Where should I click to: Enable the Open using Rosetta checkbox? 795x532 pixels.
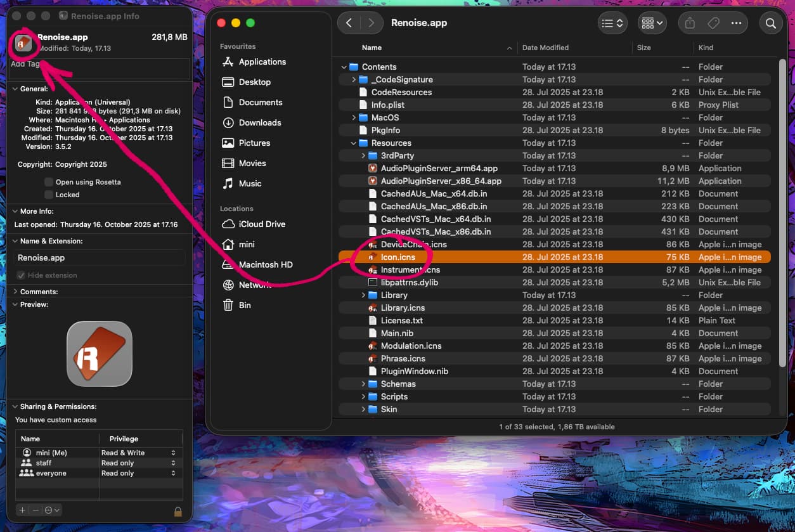coord(49,182)
